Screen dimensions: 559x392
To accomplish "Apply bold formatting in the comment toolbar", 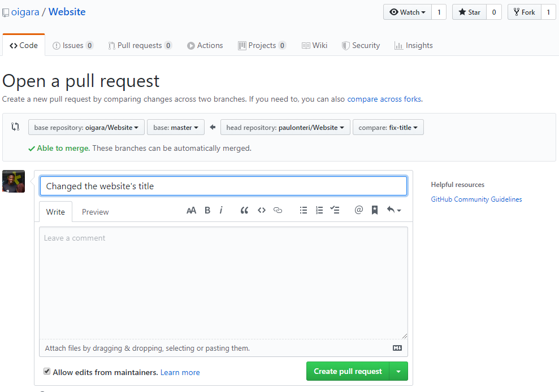I will click(207, 210).
